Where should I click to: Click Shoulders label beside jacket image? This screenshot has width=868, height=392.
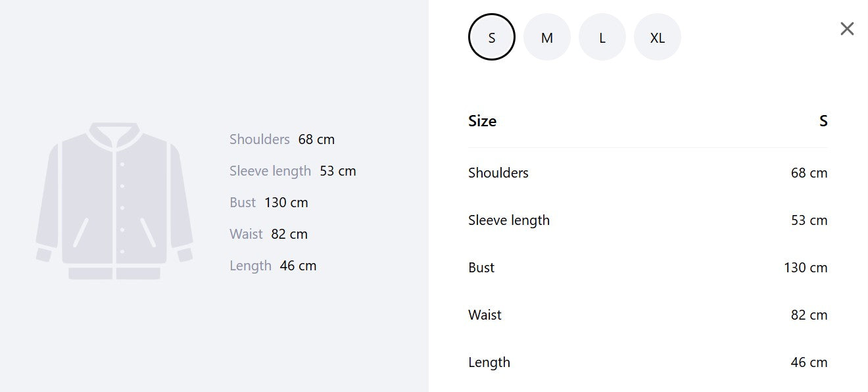coord(260,139)
